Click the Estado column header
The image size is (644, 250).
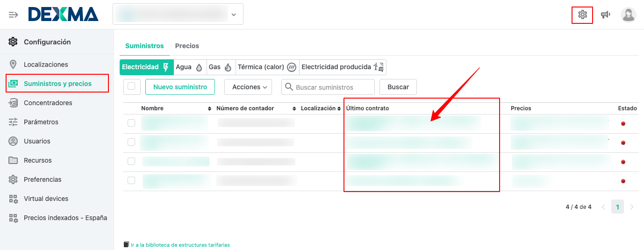point(627,108)
